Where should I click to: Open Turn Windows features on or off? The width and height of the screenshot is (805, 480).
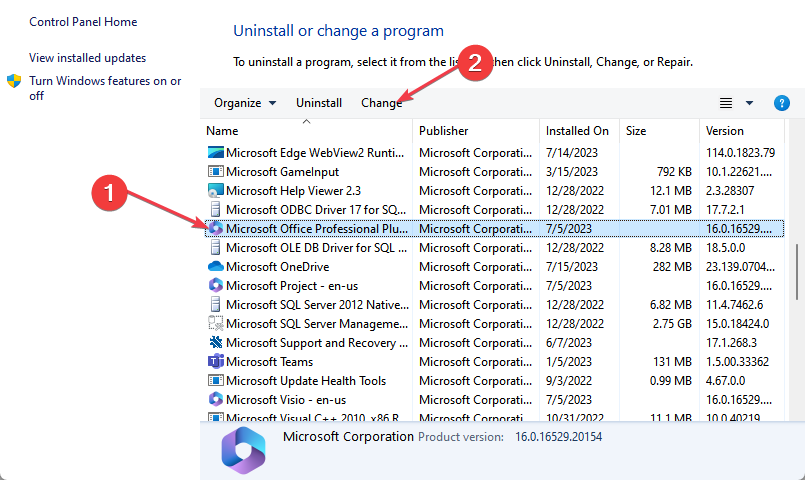105,88
